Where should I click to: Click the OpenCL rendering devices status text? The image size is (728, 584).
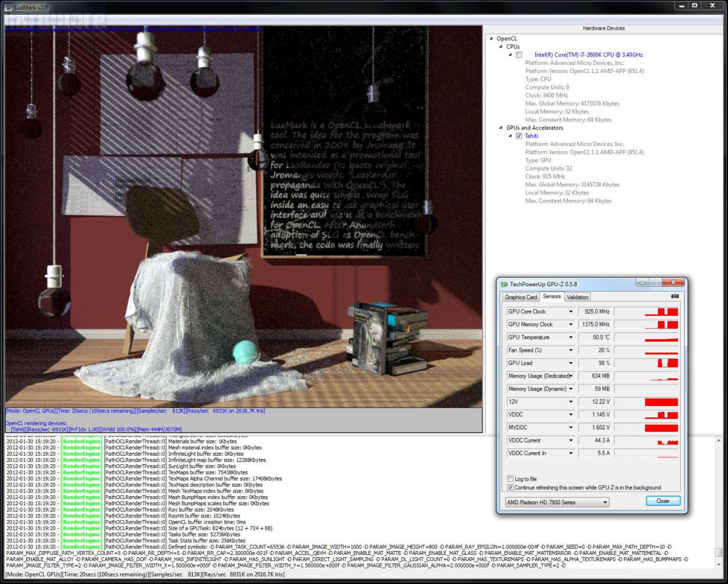click(x=36, y=423)
